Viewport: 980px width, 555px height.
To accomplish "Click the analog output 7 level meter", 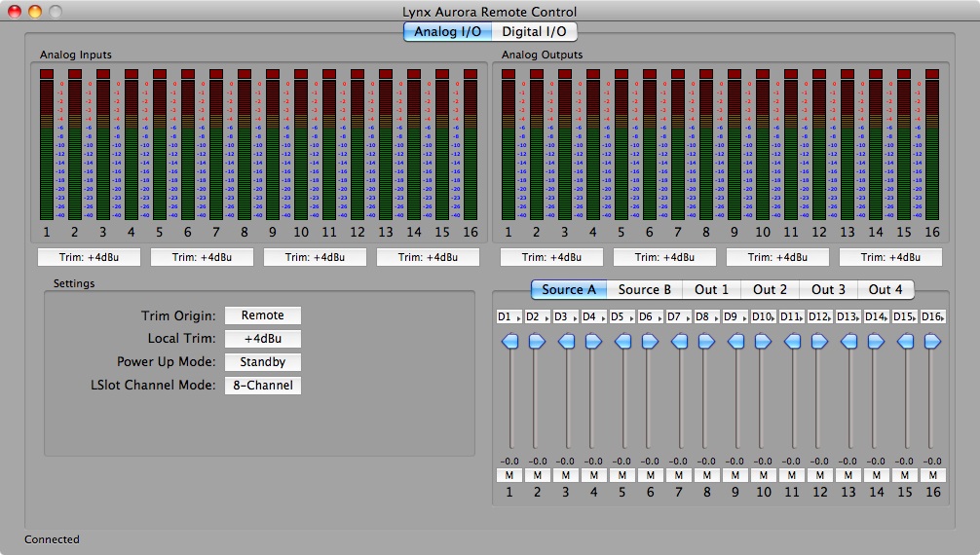I will pos(678,149).
